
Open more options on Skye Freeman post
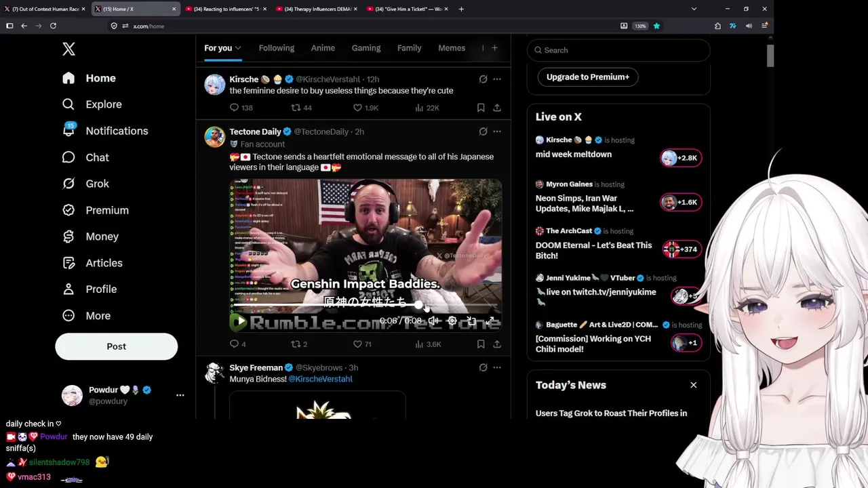coord(497,367)
